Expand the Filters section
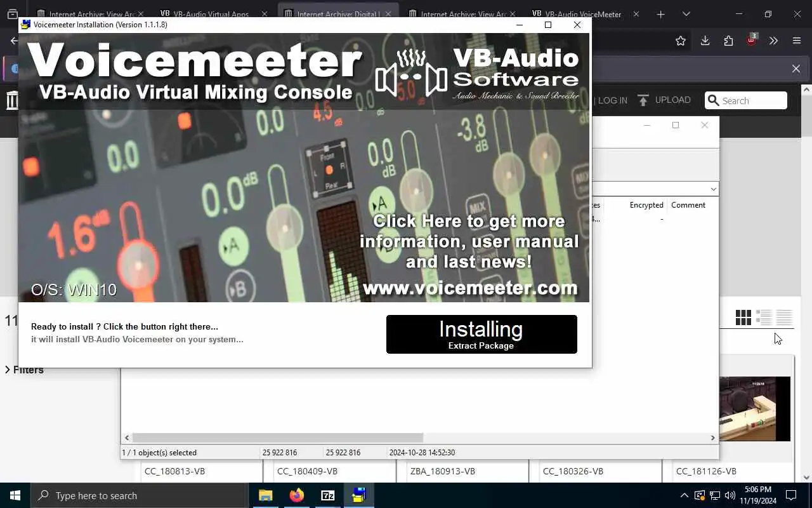Screen dimensions: 812x508 click(25, 370)
